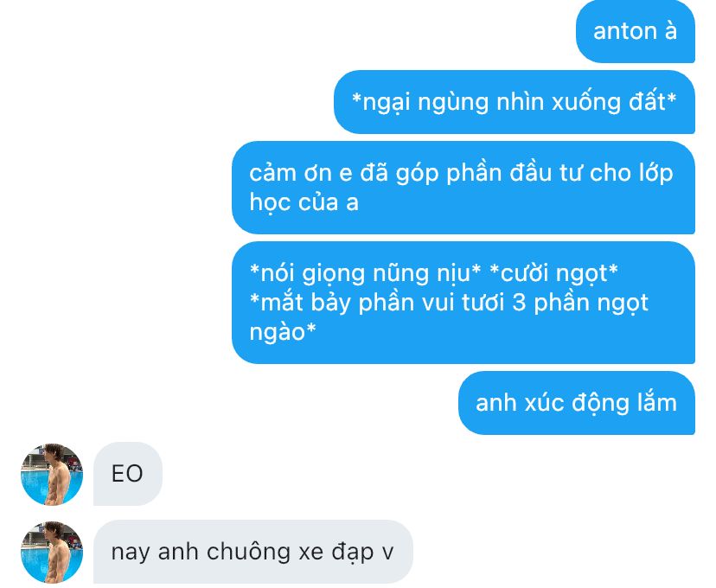Click the 'học của a' second line

[x=304, y=202]
